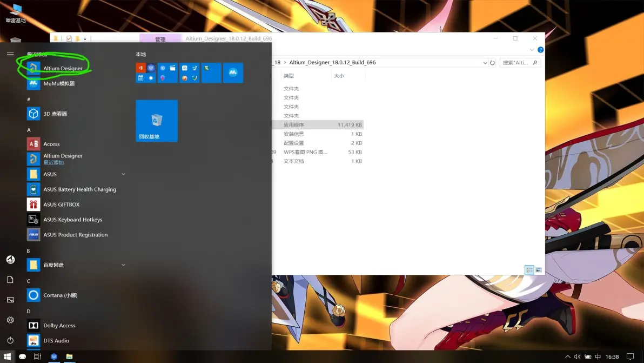The width and height of the screenshot is (644, 363).
Task: Select the 配置设置 file row
Action: 318,143
